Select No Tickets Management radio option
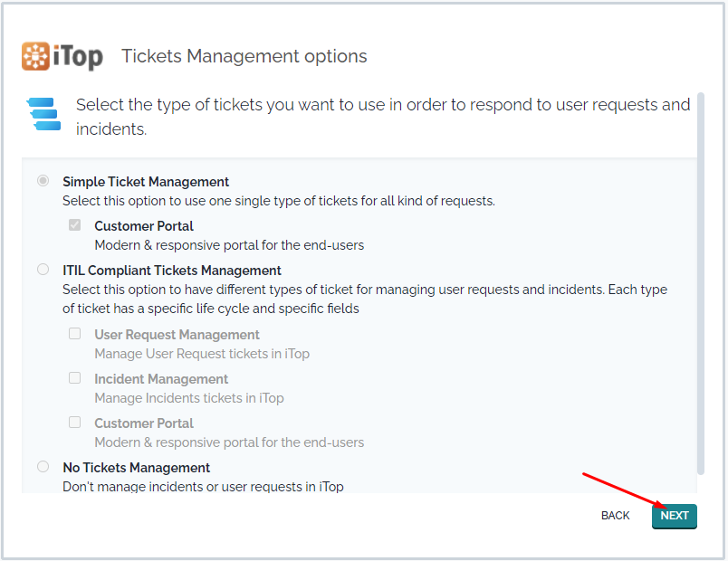Screen dimensions: 728x561 point(43,466)
